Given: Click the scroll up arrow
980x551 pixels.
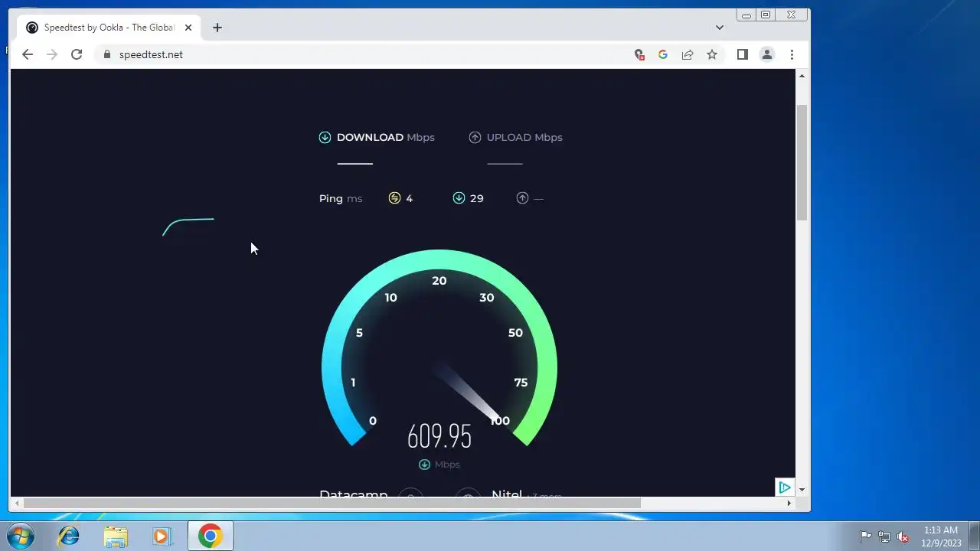Looking at the screenshot, I should coord(802,76).
